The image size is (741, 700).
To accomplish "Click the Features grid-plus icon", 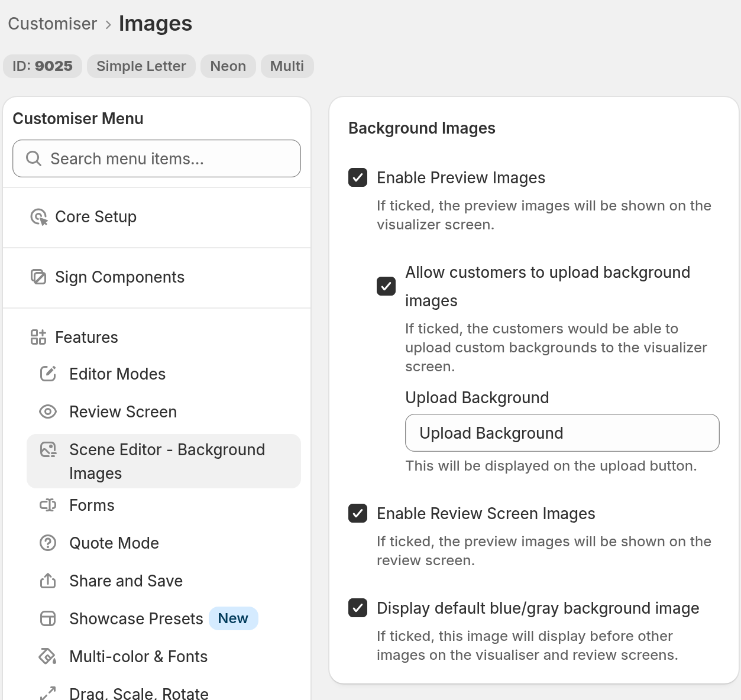I will 38,337.
